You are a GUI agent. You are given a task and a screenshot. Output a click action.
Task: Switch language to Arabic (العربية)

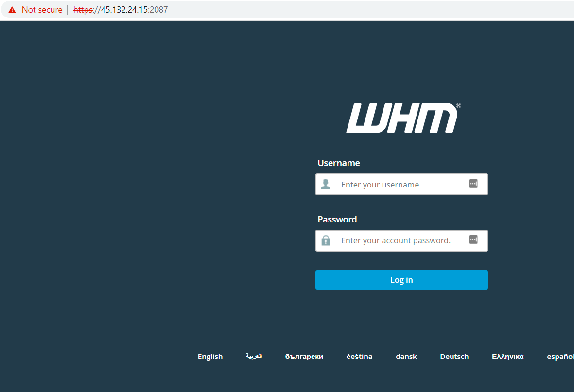[254, 356]
